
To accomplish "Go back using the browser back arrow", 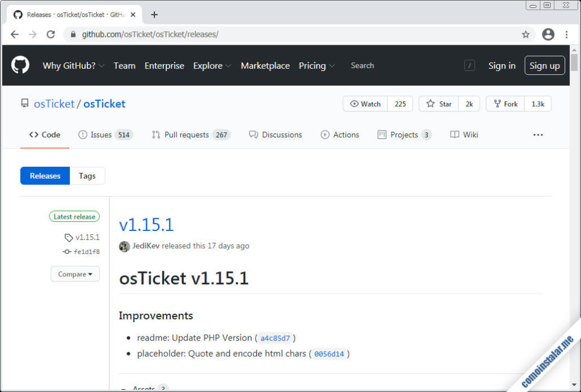I will pos(14,34).
